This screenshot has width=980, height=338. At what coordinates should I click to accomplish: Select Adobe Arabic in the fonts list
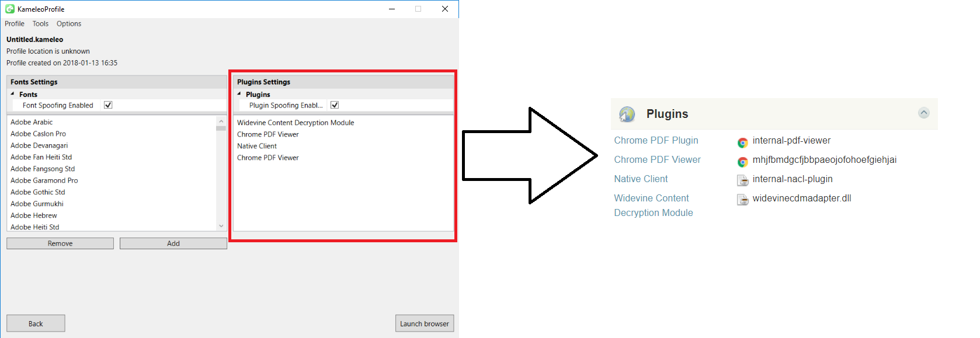32,122
